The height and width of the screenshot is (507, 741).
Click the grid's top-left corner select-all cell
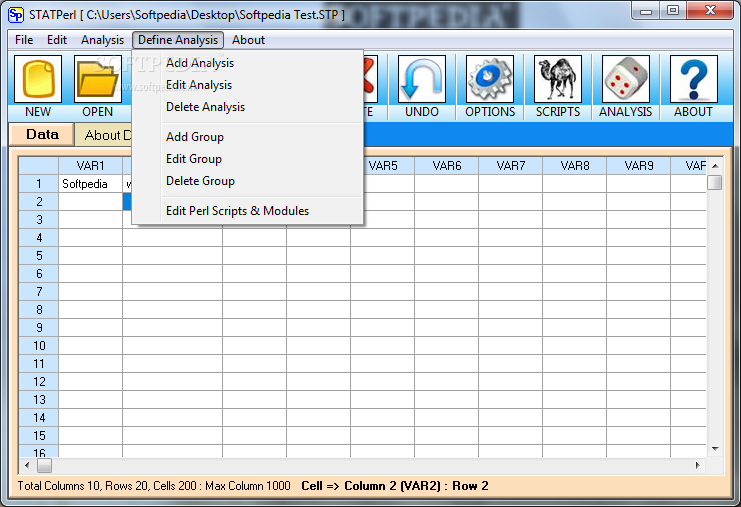click(39, 166)
